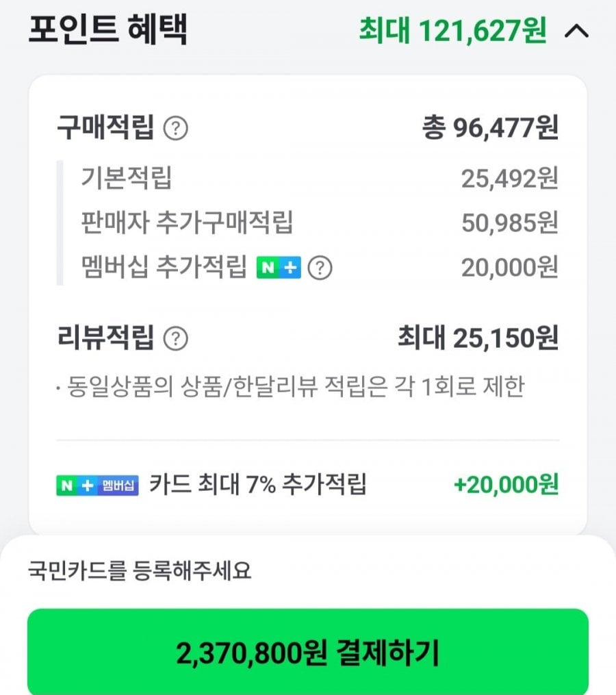
Task: Click the +20,000원 card bonus amount
Action: 506,485
